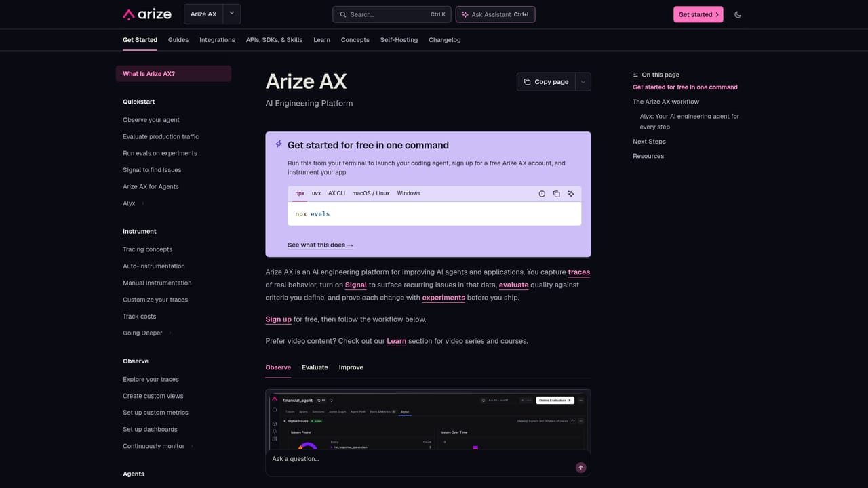Switch code block to the uvx tab
Screen dimensions: 868x488
[316, 193]
